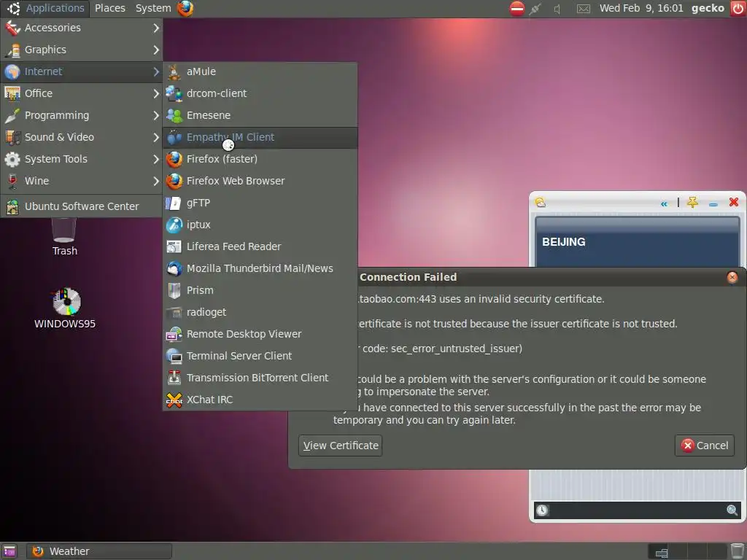Expand the Accessories submenu
747x560 pixels.
(82, 28)
